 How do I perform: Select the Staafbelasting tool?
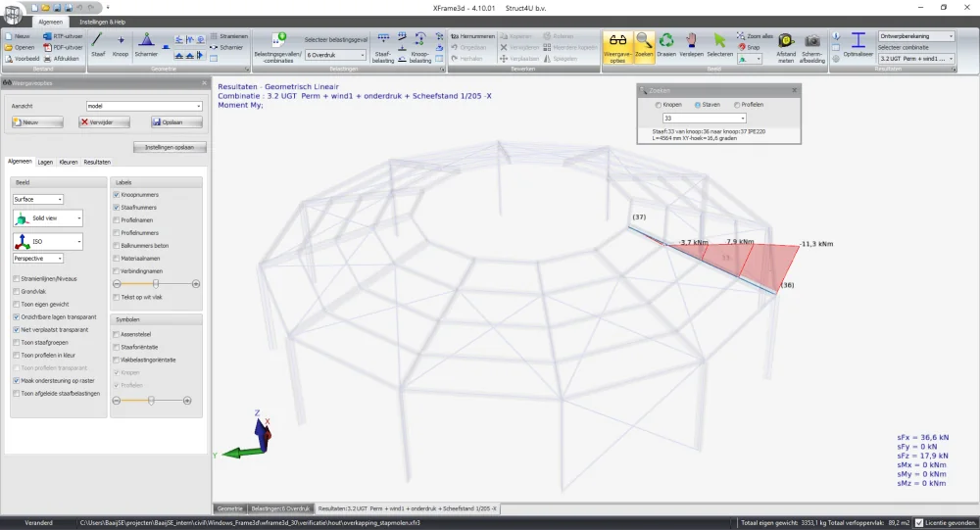(x=383, y=47)
